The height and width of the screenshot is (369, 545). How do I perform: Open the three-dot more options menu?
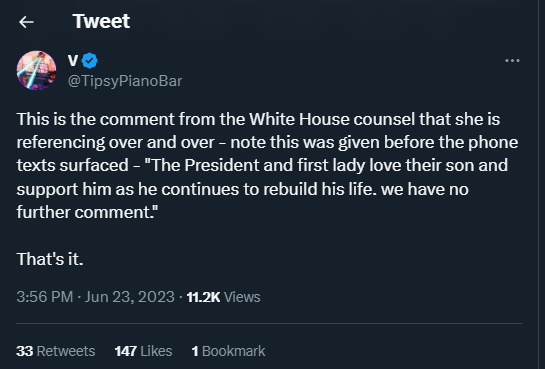coord(512,60)
